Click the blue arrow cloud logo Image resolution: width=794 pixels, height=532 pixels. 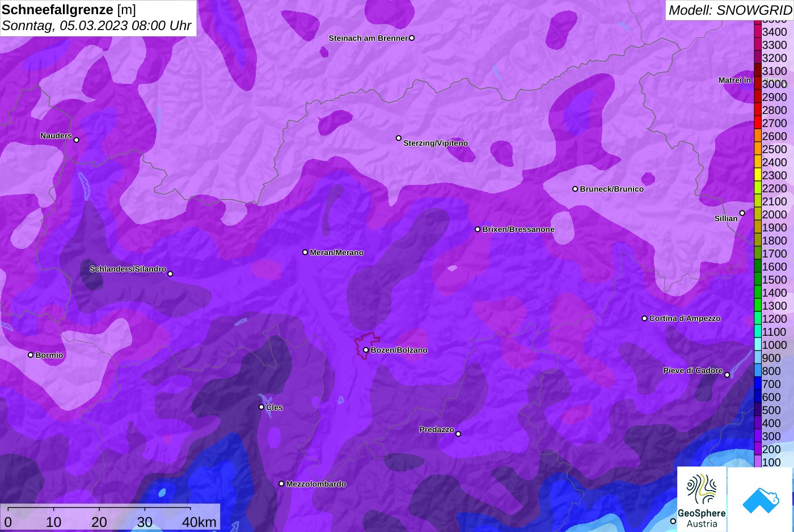[x=761, y=500]
